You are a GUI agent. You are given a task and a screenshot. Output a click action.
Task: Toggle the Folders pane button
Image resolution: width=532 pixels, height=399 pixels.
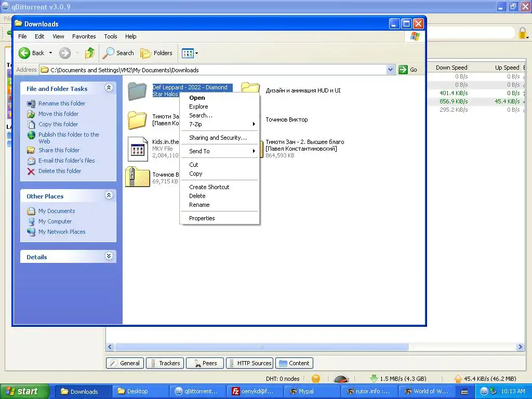(x=157, y=53)
